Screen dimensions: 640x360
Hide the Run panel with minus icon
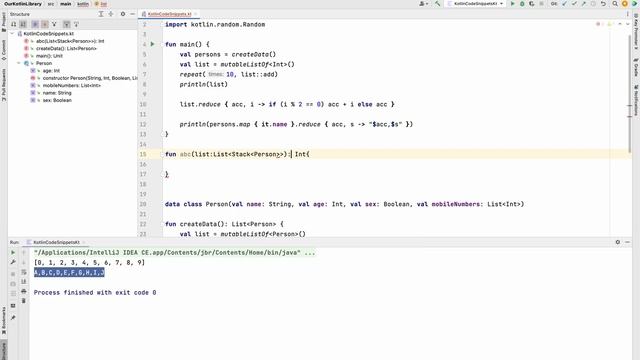627,242
